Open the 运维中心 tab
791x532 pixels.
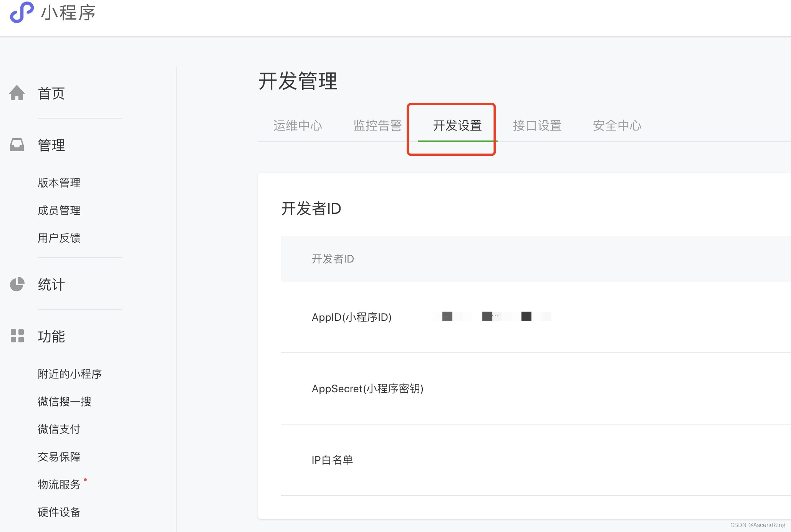click(298, 126)
